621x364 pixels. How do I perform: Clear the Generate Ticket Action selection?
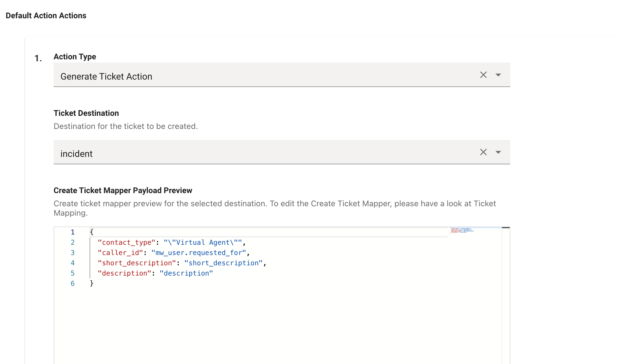[483, 75]
